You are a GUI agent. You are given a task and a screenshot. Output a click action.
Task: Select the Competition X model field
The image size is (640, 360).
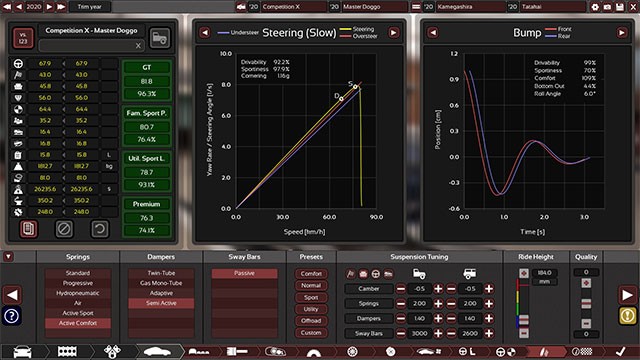293,7
